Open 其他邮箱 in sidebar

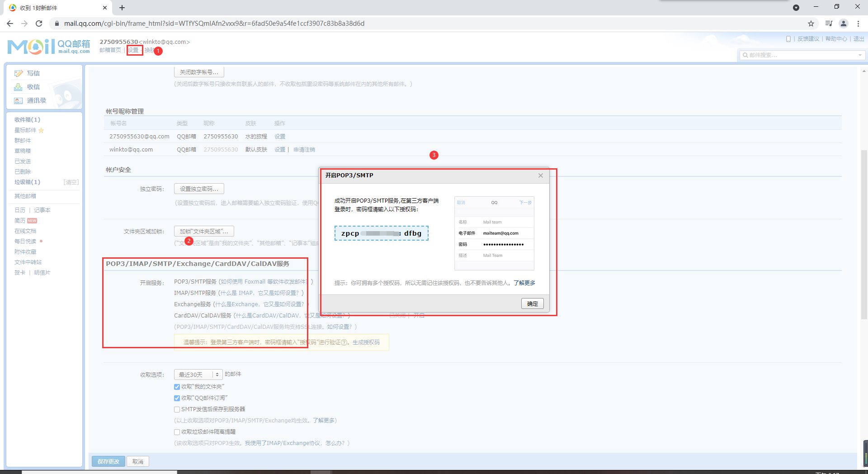click(25, 196)
